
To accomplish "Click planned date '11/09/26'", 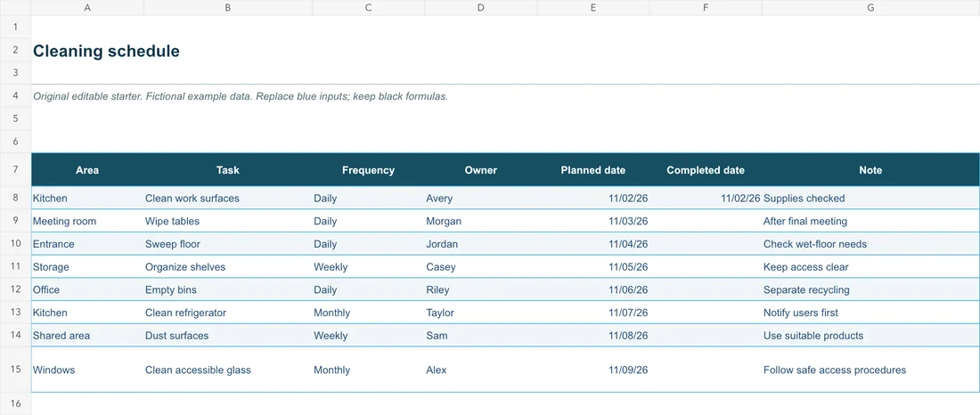I will pos(593,370).
